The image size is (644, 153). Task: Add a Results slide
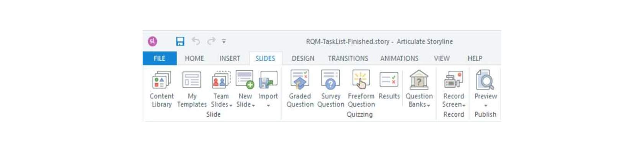[x=389, y=81]
